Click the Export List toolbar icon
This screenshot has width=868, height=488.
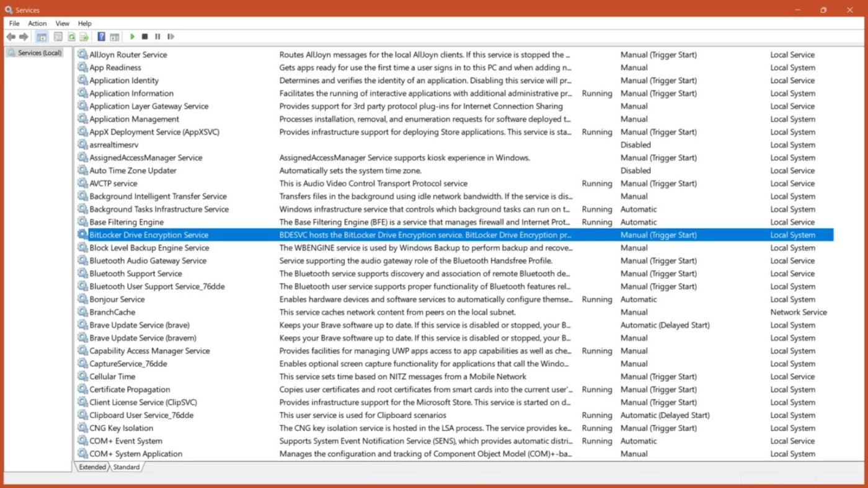pyautogui.click(x=84, y=37)
